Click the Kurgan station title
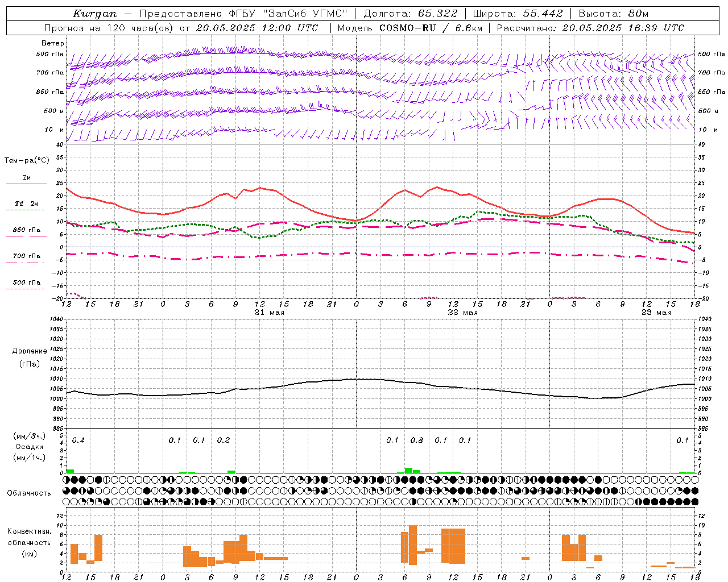 [95, 14]
